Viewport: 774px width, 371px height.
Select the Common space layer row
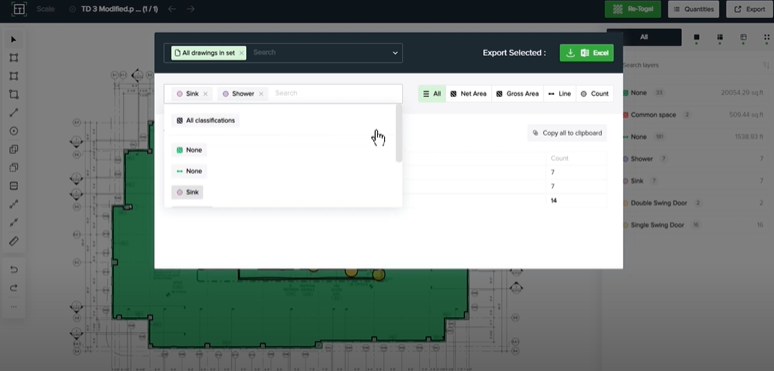pyautogui.click(x=693, y=115)
